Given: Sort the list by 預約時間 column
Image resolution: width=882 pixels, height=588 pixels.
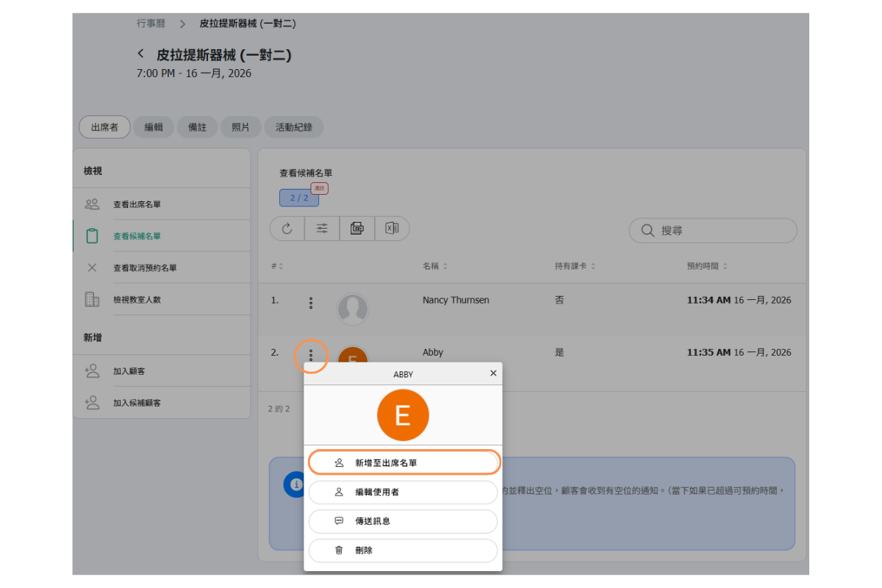Looking at the screenshot, I should click(706, 266).
